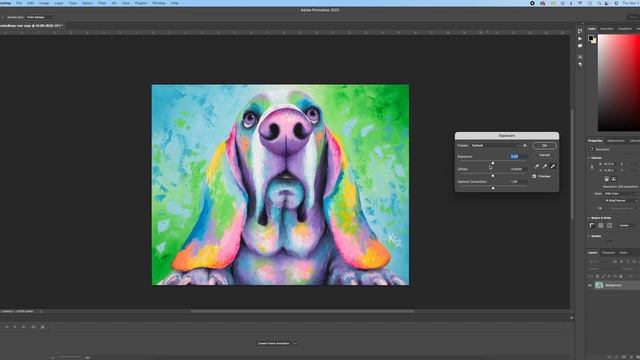Screen dimensions: 640x360
Task: Open the File menu
Action: click(x=19, y=3)
